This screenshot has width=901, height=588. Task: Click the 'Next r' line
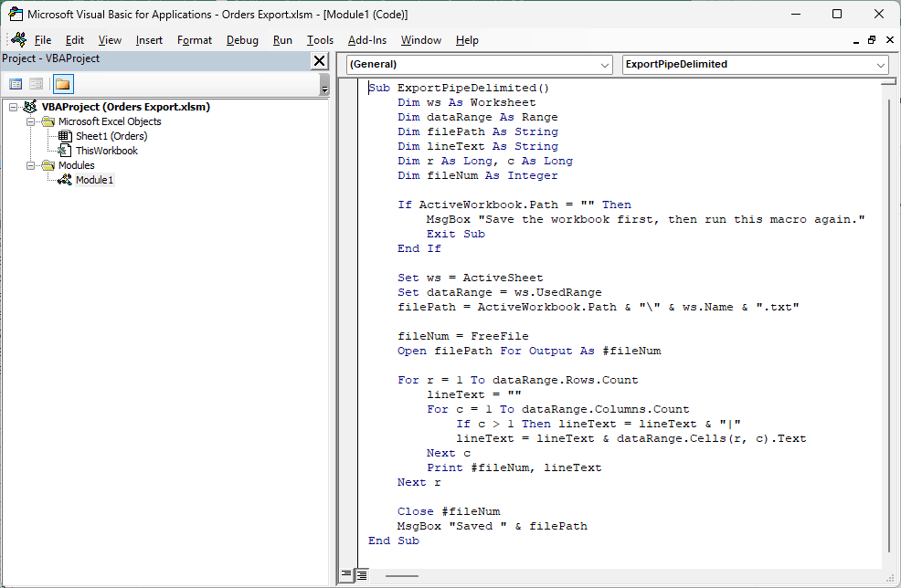[x=419, y=482]
